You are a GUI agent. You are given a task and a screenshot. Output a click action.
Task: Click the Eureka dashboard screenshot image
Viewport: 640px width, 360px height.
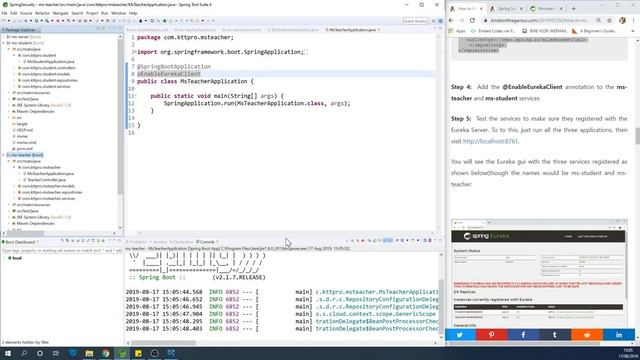(x=539, y=273)
